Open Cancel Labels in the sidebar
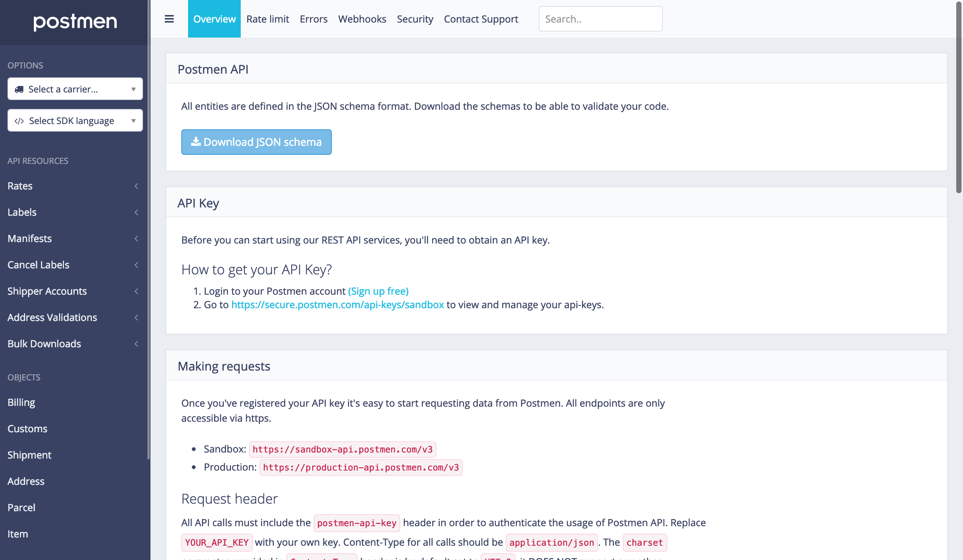 39,265
